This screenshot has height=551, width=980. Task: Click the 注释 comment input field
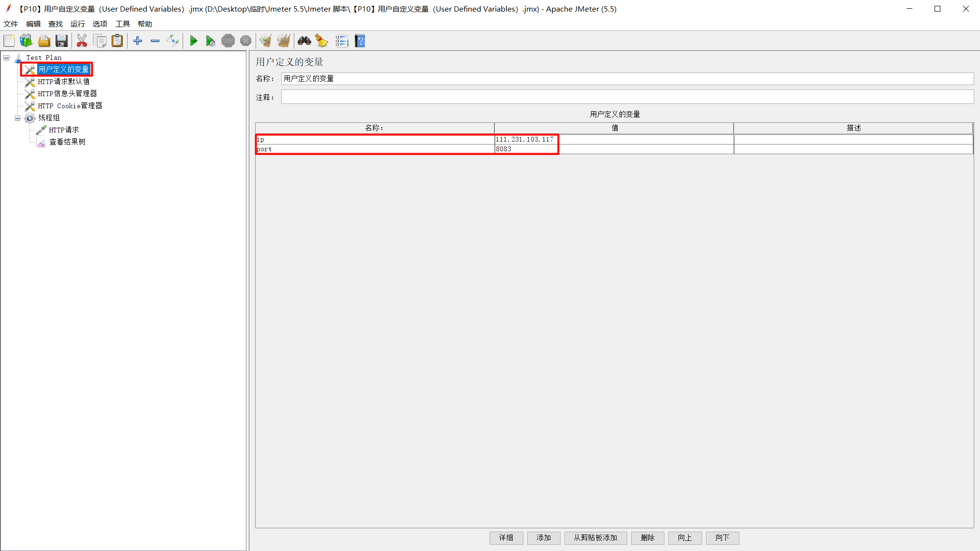click(x=627, y=97)
